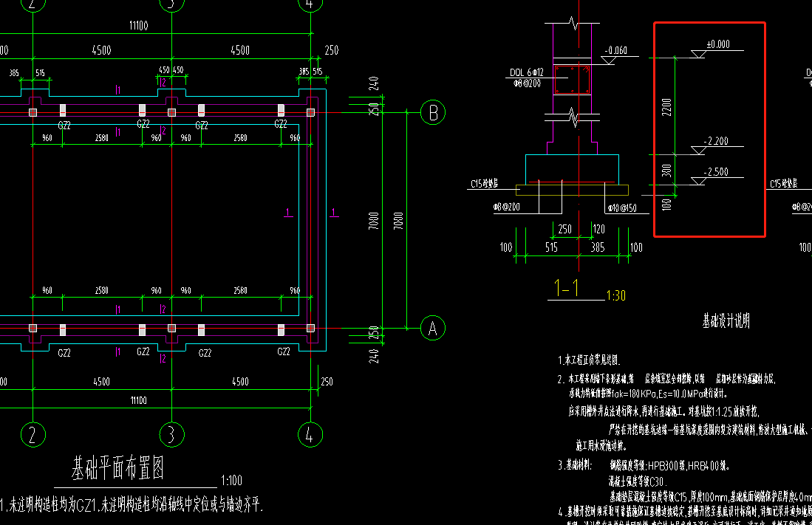Image resolution: width=812 pixels, height=525 pixels.
Task: Select the bottom axis bubble numbered 4
Action: coord(311,435)
